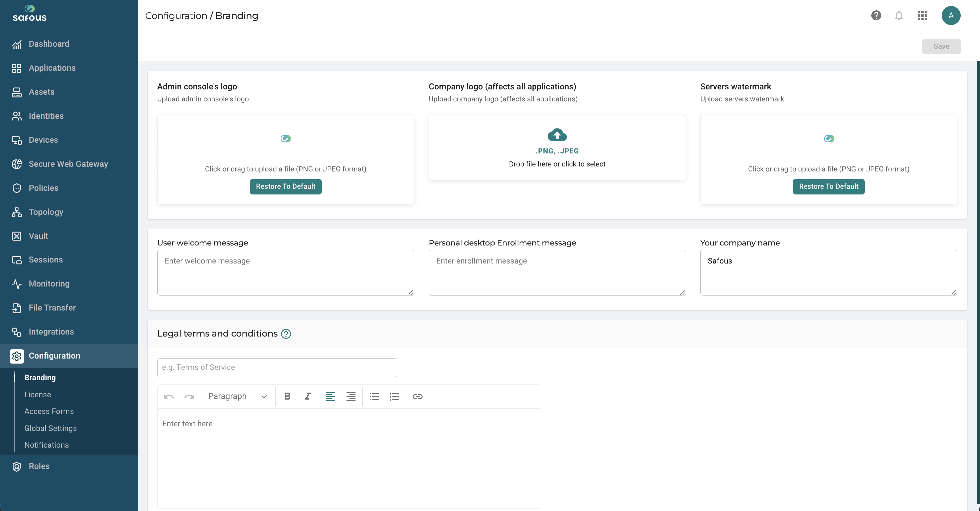Redo edit in text editor
Image resolution: width=980 pixels, height=511 pixels.
[x=189, y=396]
